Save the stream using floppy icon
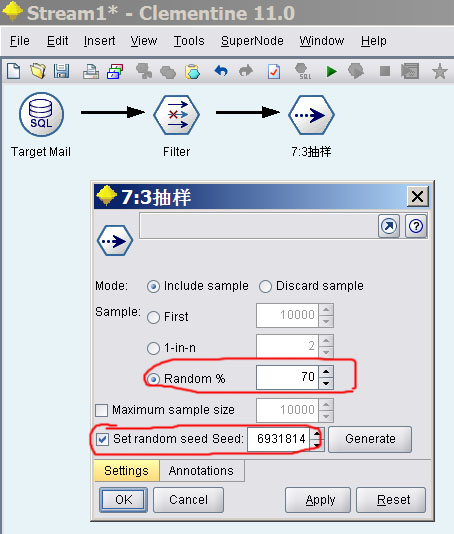 (x=61, y=72)
